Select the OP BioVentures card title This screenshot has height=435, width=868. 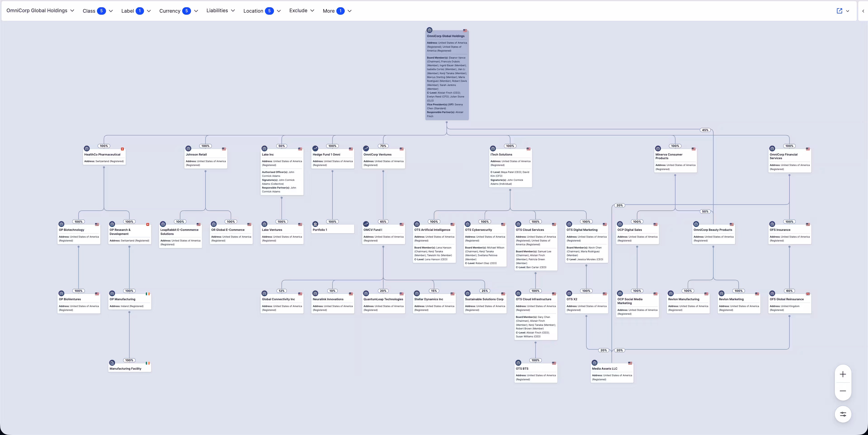click(70, 299)
